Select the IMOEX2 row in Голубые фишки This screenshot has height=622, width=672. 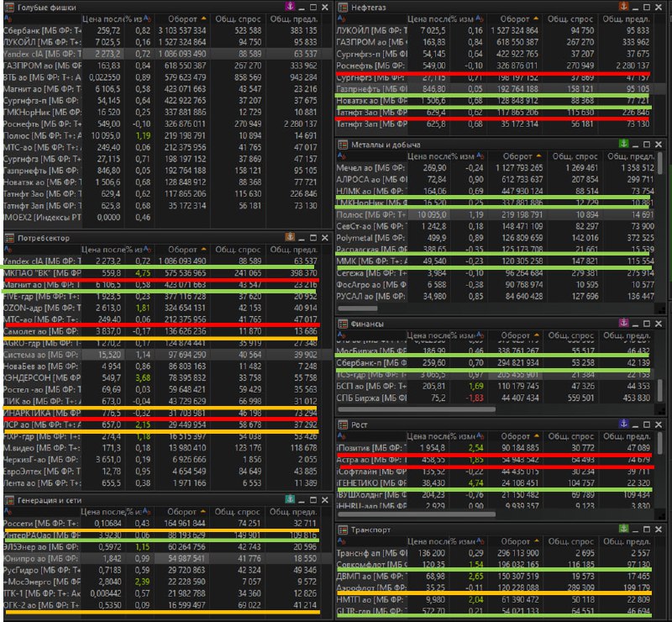pyautogui.click(x=167, y=217)
